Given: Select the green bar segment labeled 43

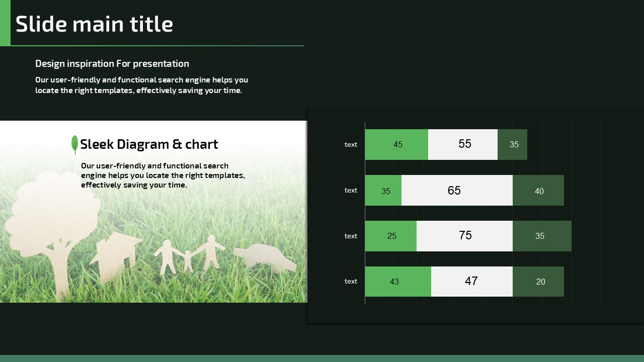Looking at the screenshot, I should (x=398, y=282).
